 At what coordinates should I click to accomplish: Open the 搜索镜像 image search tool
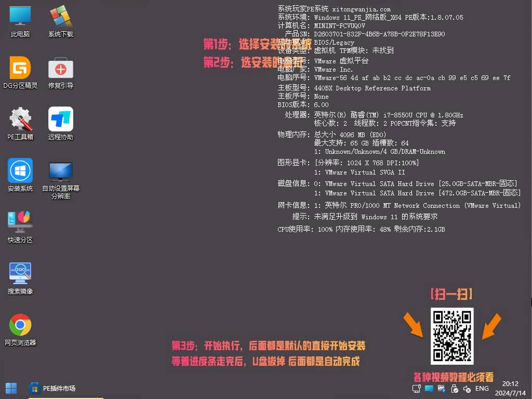click(20, 278)
